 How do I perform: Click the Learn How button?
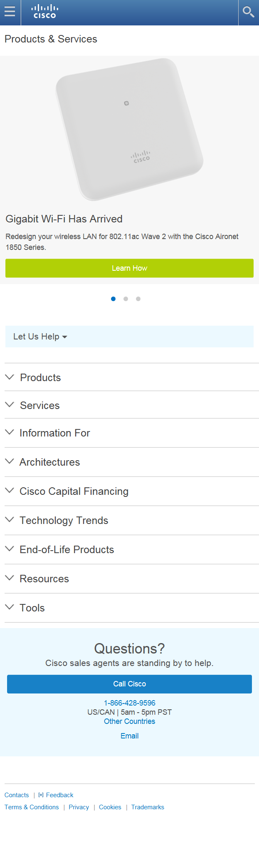129,268
